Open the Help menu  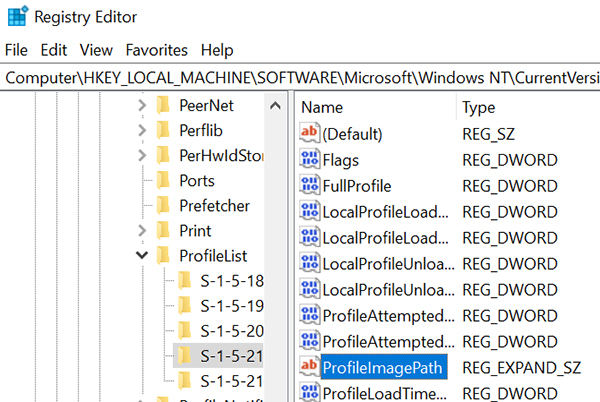point(217,50)
